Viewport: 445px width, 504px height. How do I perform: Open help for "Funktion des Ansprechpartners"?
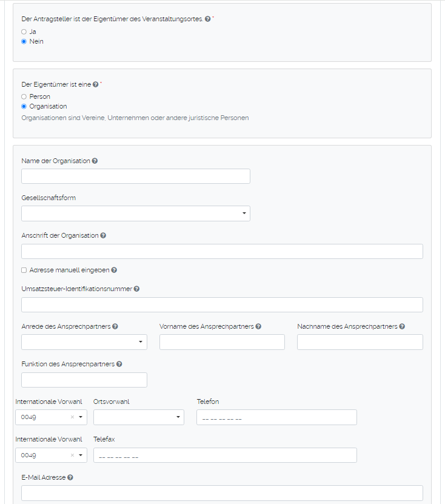[119, 363]
